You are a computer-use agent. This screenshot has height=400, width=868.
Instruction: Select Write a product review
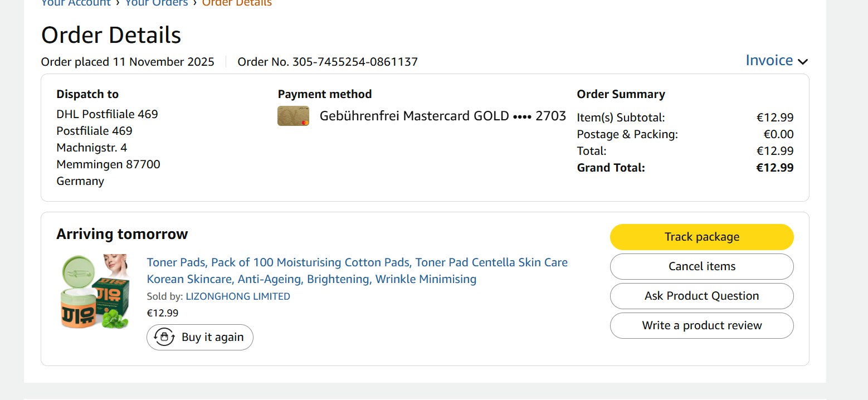coord(701,325)
